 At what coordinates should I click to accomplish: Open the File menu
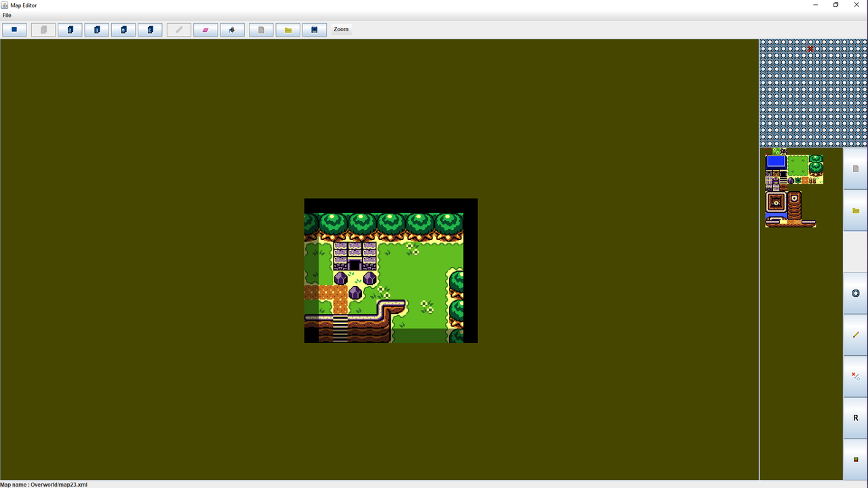pyautogui.click(x=7, y=15)
